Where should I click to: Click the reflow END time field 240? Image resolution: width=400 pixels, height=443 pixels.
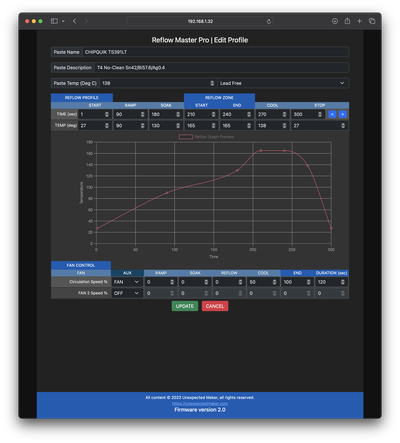(x=237, y=114)
